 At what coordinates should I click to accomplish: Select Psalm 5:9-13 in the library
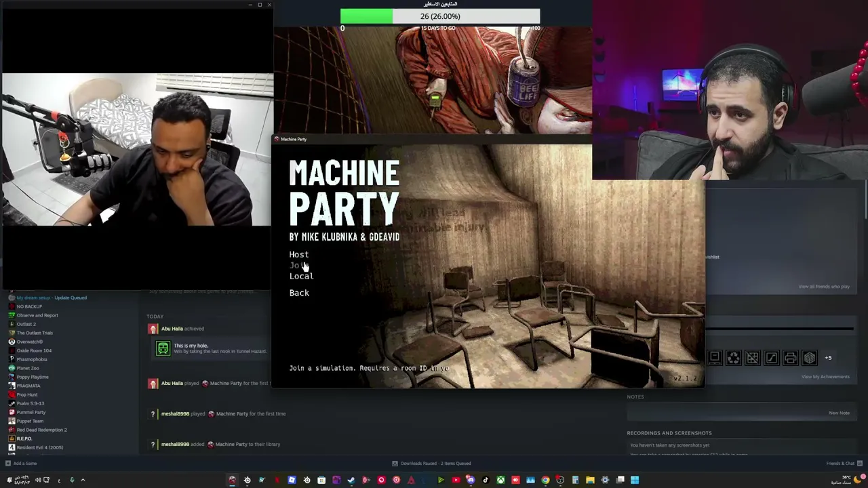[30, 403]
